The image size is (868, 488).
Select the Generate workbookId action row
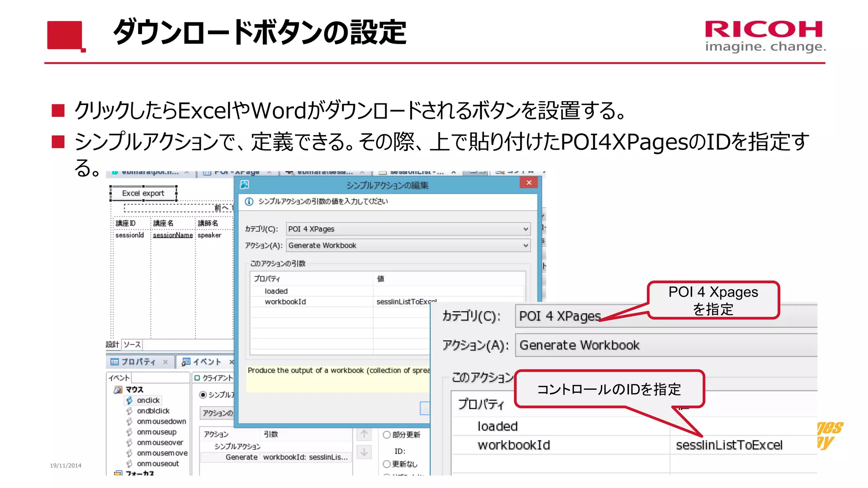coord(276,457)
